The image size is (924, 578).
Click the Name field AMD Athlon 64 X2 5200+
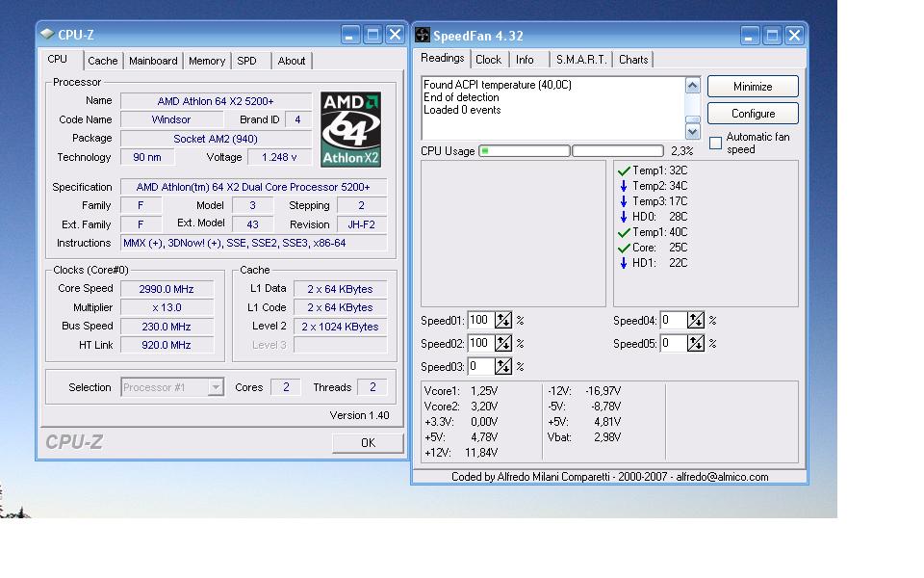click(216, 101)
